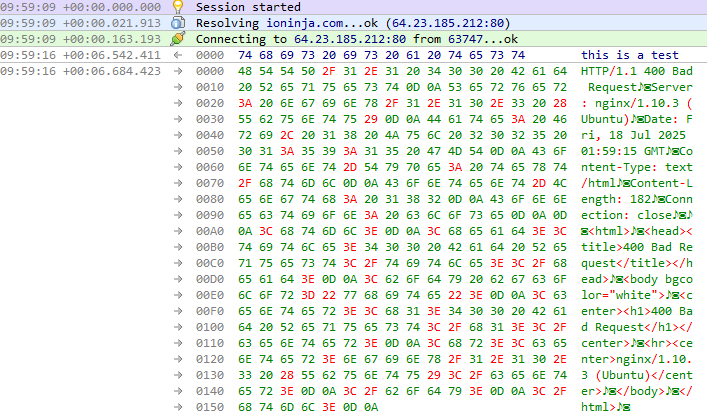
Task: Click the right arrow on offset 0040 row
Action: point(178,135)
